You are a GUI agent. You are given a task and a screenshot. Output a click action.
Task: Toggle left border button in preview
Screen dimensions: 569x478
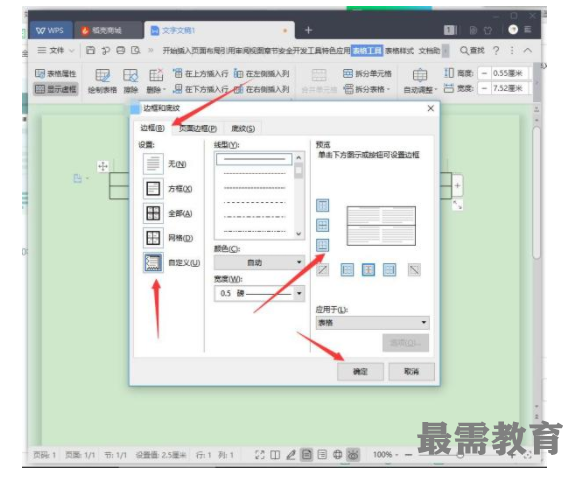pyautogui.click(x=347, y=270)
